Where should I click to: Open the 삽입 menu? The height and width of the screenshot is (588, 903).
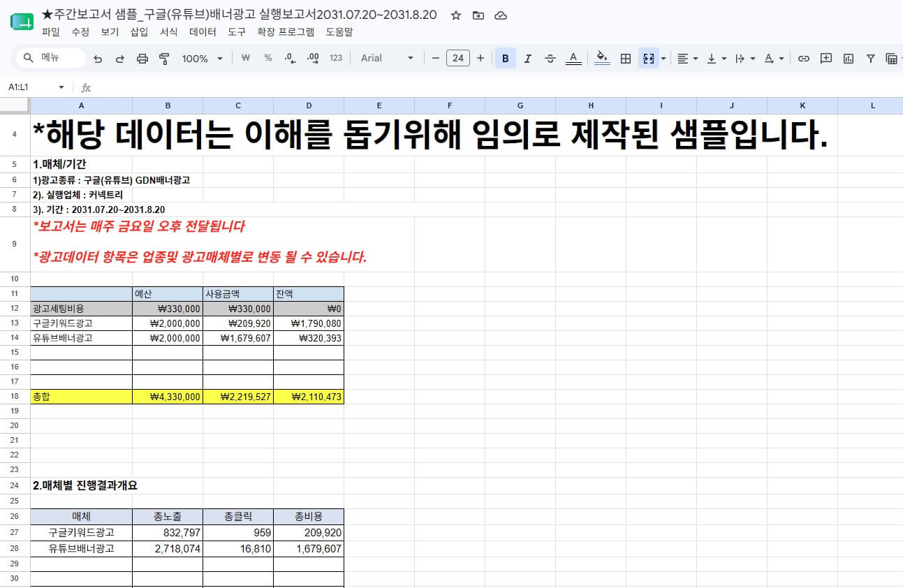[139, 32]
